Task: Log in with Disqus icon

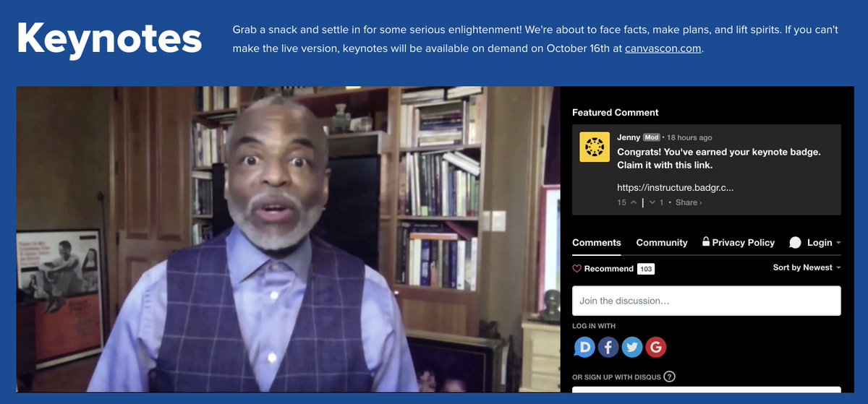Action: point(584,347)
